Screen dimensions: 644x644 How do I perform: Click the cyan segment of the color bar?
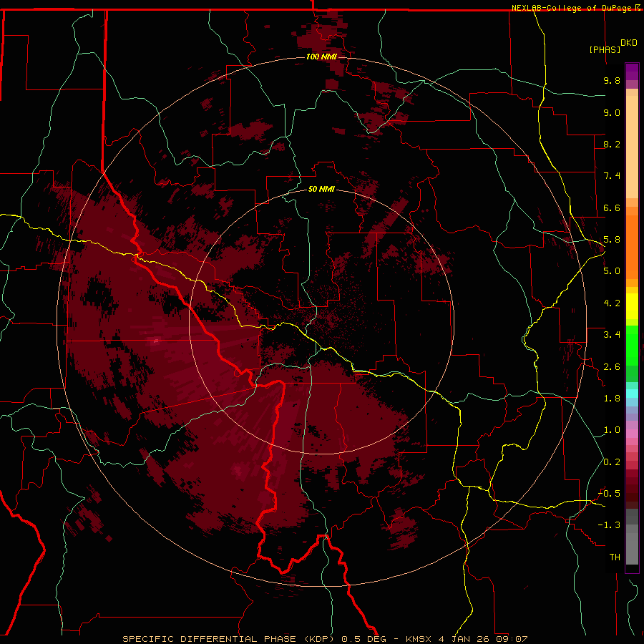632,394
